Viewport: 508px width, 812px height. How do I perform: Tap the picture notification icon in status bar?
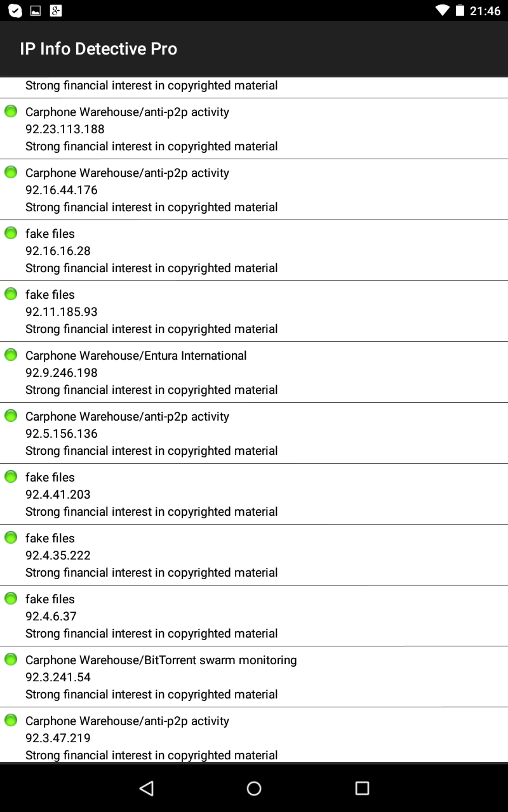(36, 10)
